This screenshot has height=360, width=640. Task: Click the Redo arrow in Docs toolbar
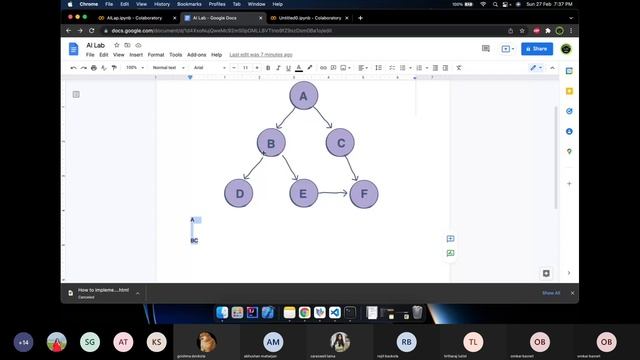83,68
